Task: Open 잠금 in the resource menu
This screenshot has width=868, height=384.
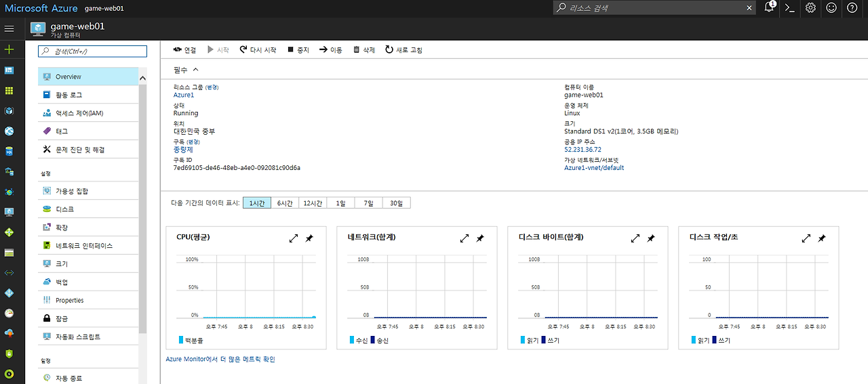Action: [x=88, y=318]
